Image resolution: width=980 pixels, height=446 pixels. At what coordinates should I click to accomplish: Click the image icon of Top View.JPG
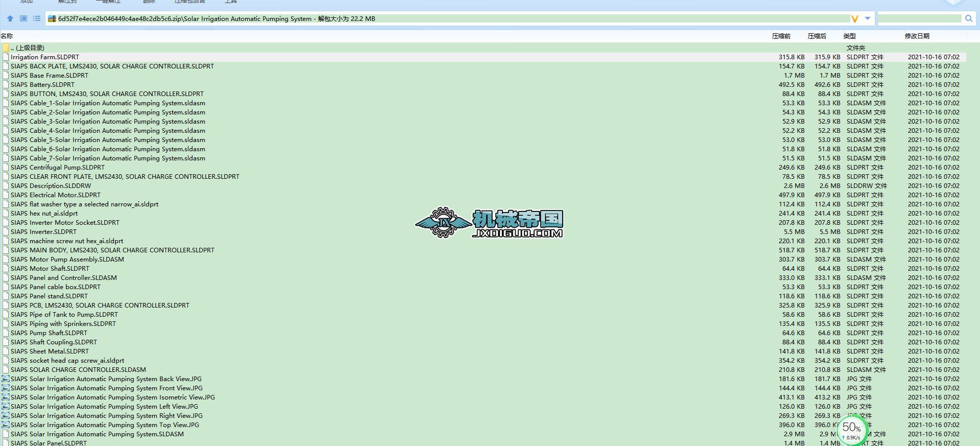[x=6, y=425]
